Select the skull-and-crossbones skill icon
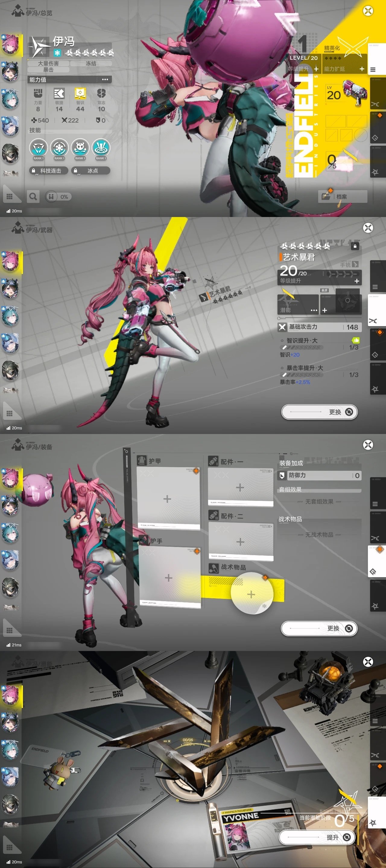The image size is (386, 868). [x=80, y=148]
